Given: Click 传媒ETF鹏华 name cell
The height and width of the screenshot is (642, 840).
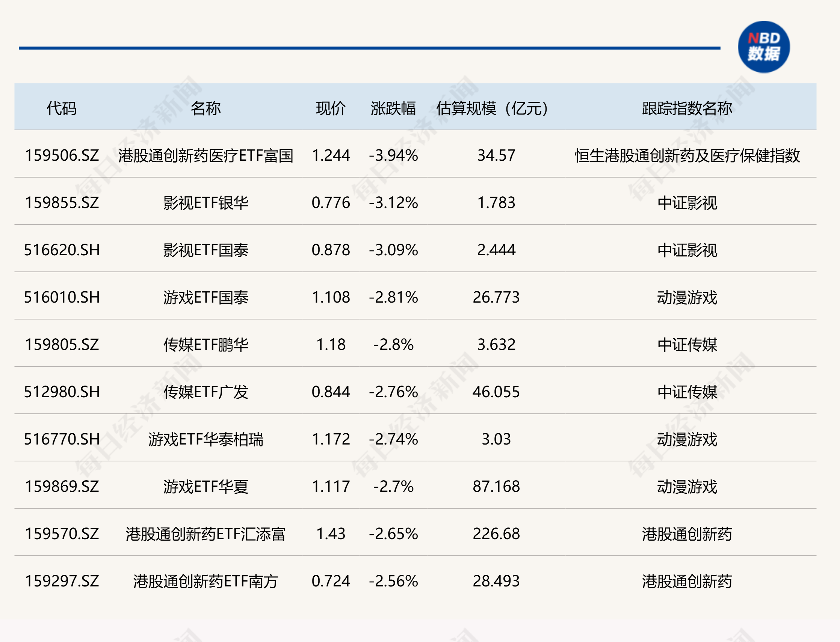Looking at the screenshot, I should coord(206,345).
